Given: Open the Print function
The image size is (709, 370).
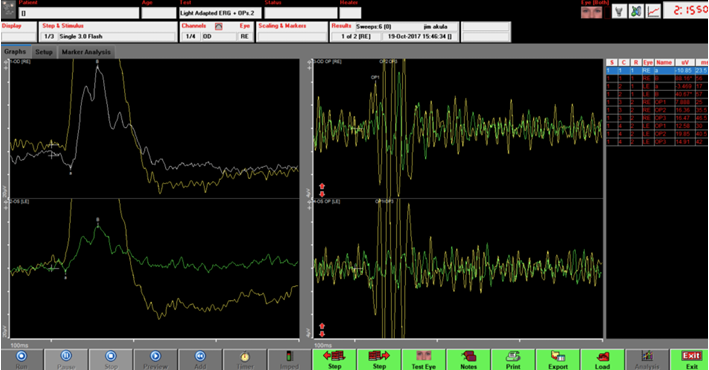Looking at the screenshot, I should pyautogui.click(x=513, y=360).
